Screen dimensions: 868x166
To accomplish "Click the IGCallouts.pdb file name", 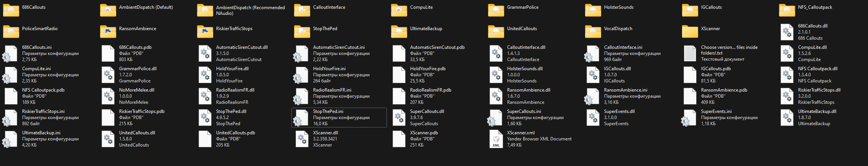I will click(x=716, y=69).
